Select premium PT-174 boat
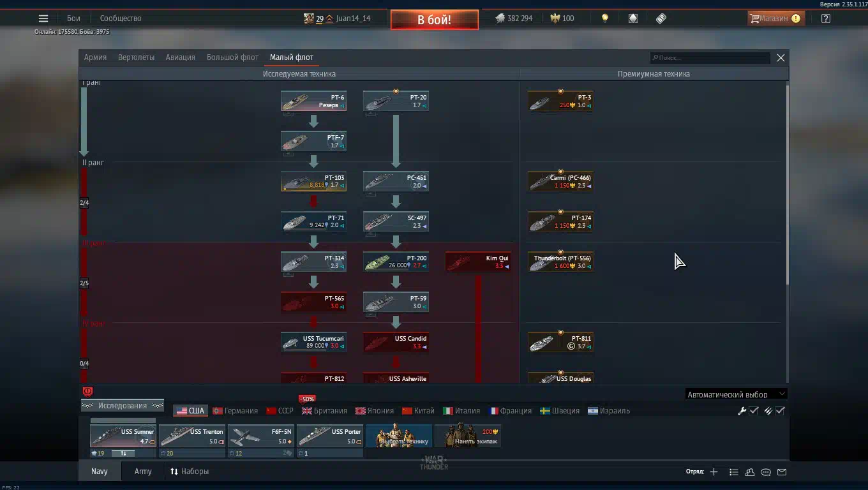 (x=560, y=221)
